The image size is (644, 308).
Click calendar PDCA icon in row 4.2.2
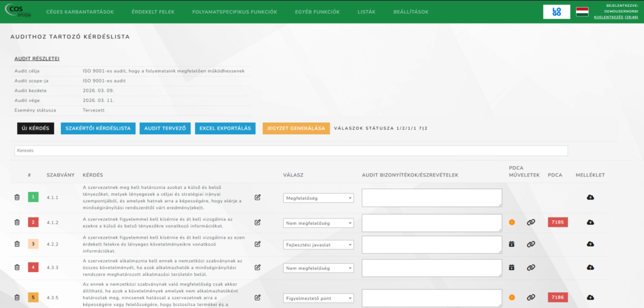(512, 244)
